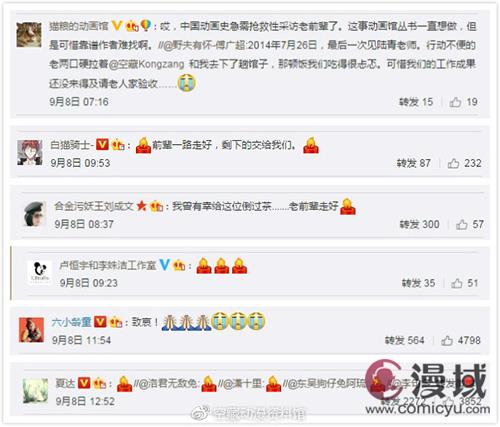Open 夏达's avatar image
Viewport: 500px width, 427px height.
coord(35,391)
